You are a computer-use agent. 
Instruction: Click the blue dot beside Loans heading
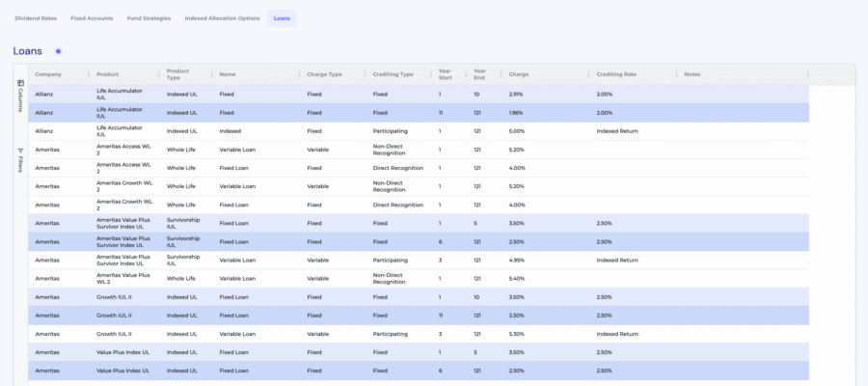[58, 51]
